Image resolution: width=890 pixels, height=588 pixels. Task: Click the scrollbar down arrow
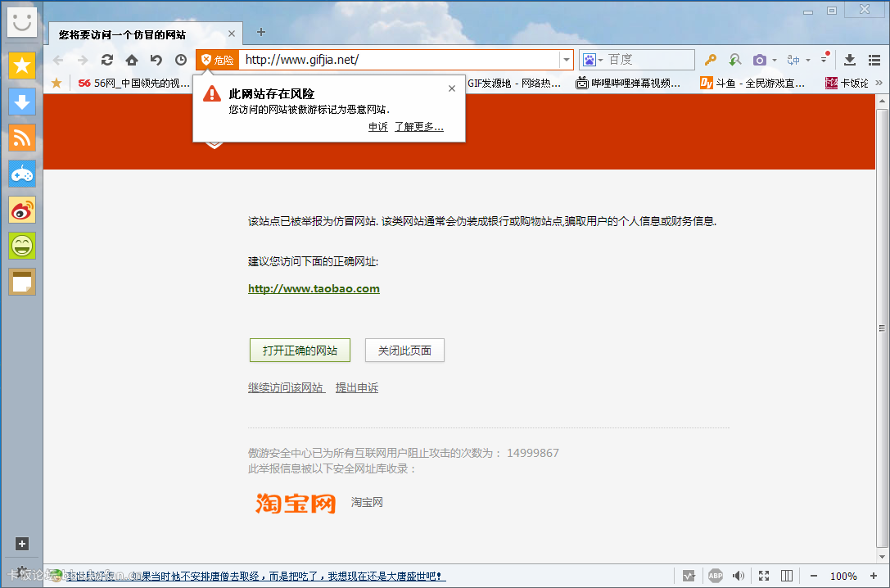coord(882,557)
